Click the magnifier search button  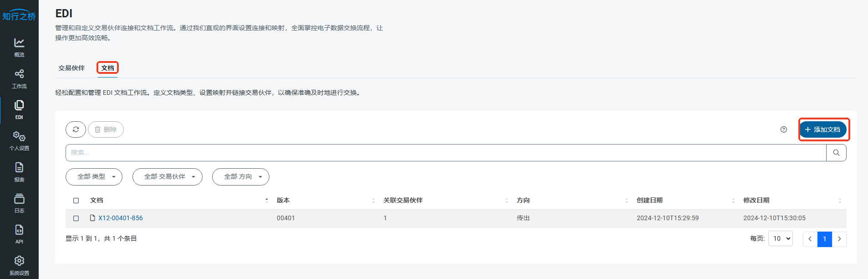(836, 153)
